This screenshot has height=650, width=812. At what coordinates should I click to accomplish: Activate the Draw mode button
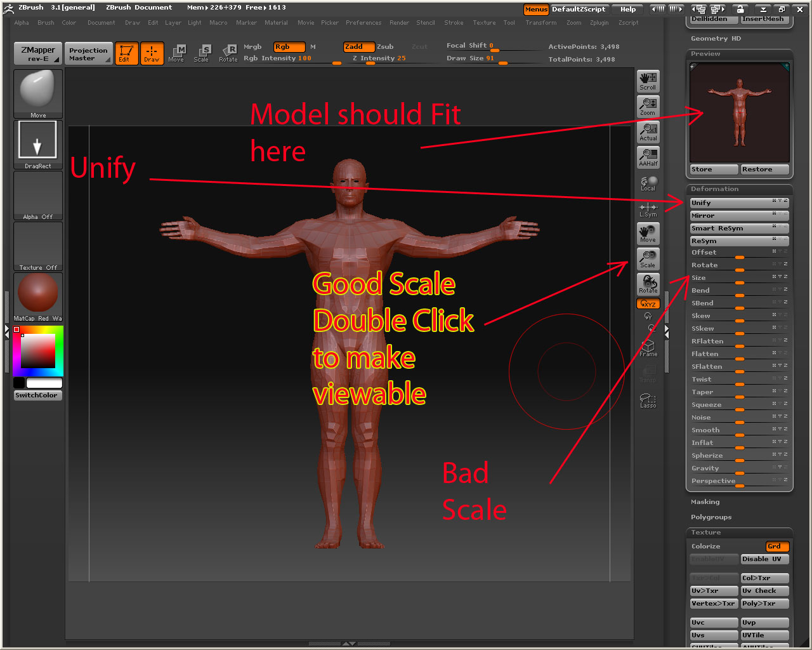pos(152,53)
